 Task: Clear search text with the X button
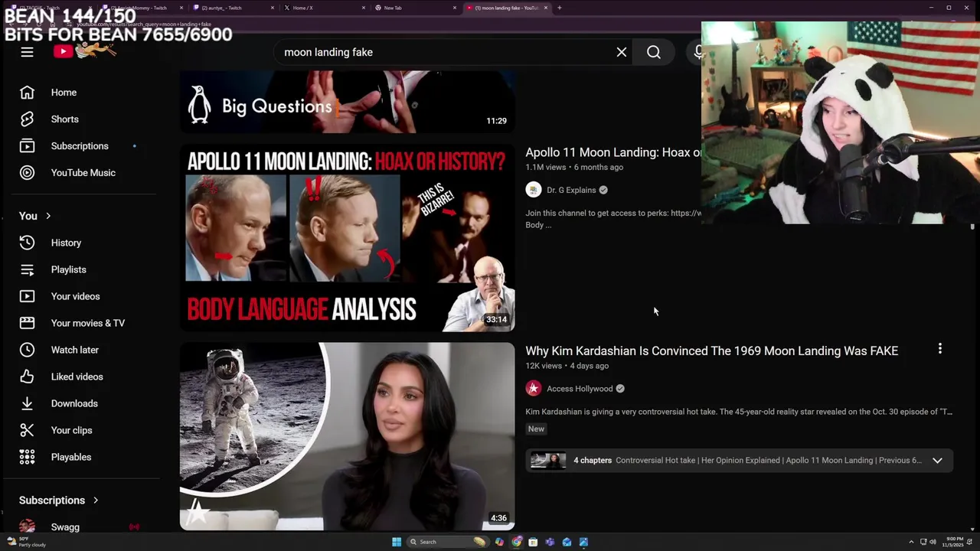(x=622, y=52)
